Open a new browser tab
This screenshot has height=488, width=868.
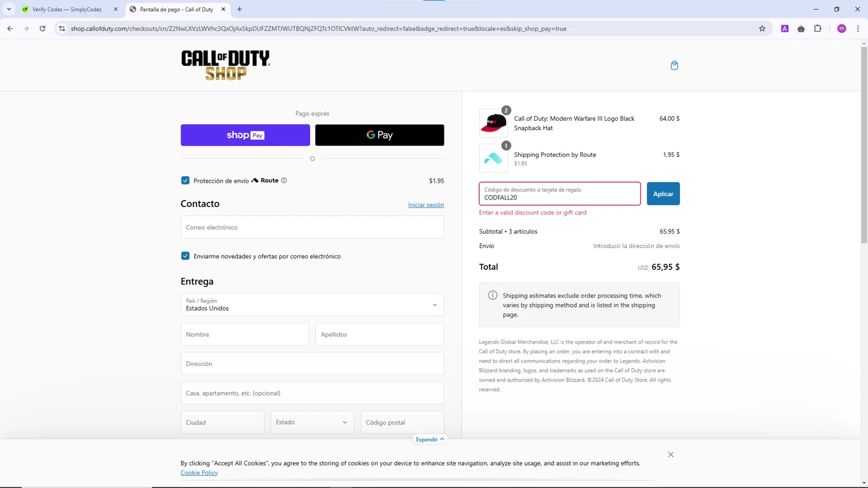pyautogui.click(x=240, y=9)
